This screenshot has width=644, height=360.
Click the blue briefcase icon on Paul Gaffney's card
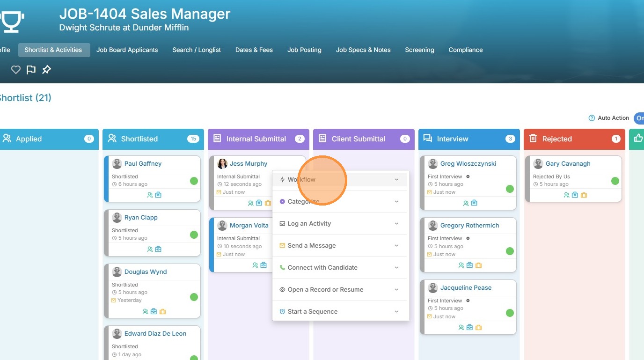(x=158, y=195)
